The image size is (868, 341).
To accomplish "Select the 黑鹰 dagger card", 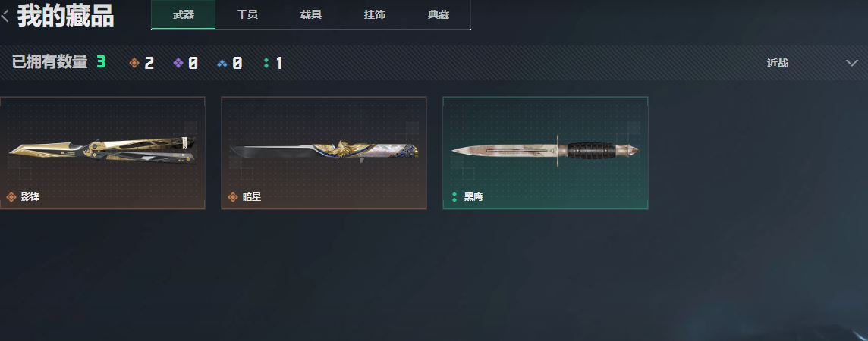I will pyautogui.click(x=546, y=153).
